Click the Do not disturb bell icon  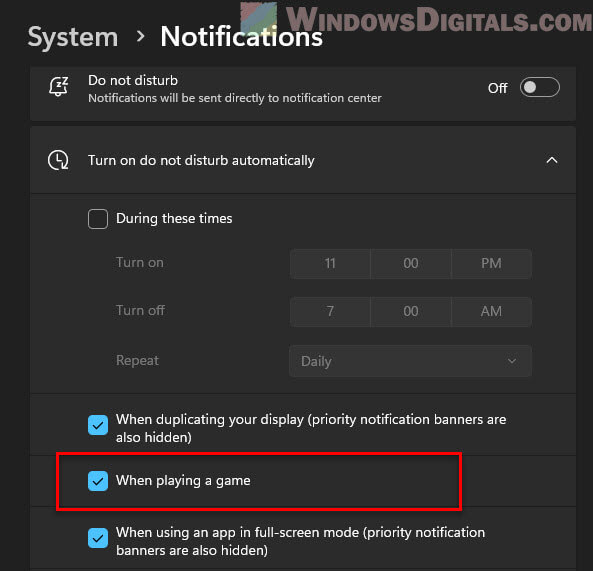click(58, 87)
